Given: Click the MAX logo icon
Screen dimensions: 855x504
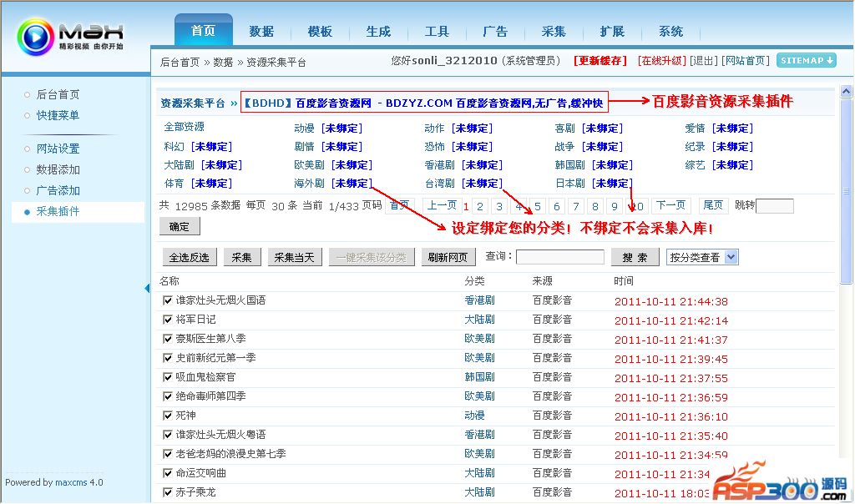Looking at the screenshot, I should click(35, 38).
